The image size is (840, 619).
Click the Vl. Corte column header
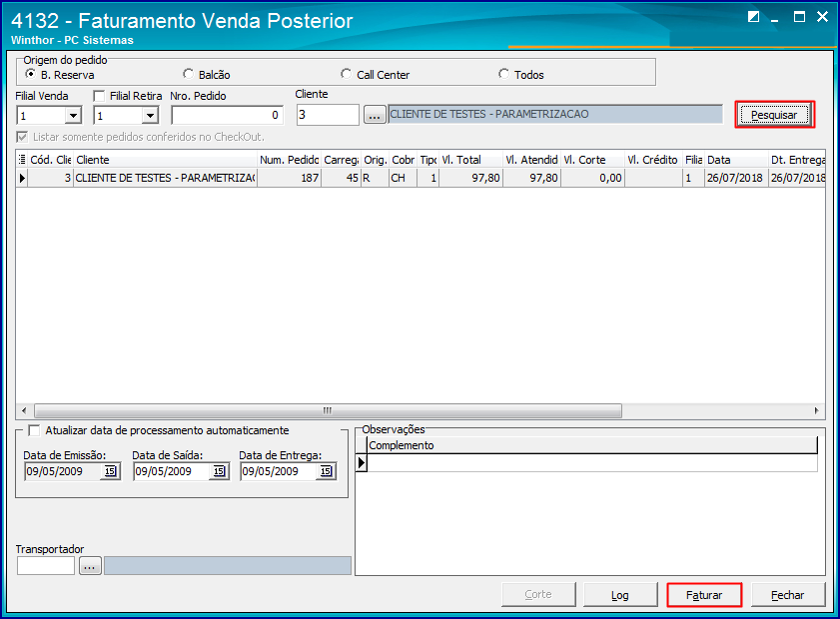592,160
